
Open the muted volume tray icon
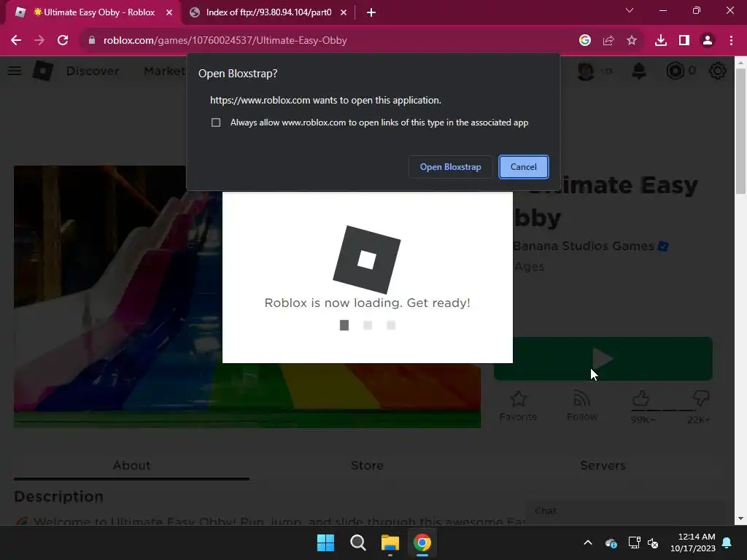click(x=653, y=542)
